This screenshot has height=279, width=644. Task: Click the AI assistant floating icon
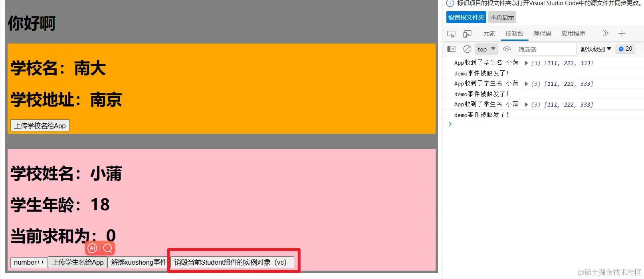point(92,248)
